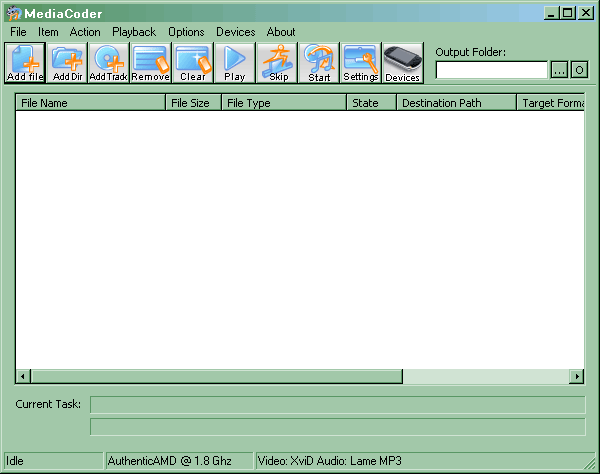Click the State column header
Viewport: 600px width, 474px height.
(372, 103)
